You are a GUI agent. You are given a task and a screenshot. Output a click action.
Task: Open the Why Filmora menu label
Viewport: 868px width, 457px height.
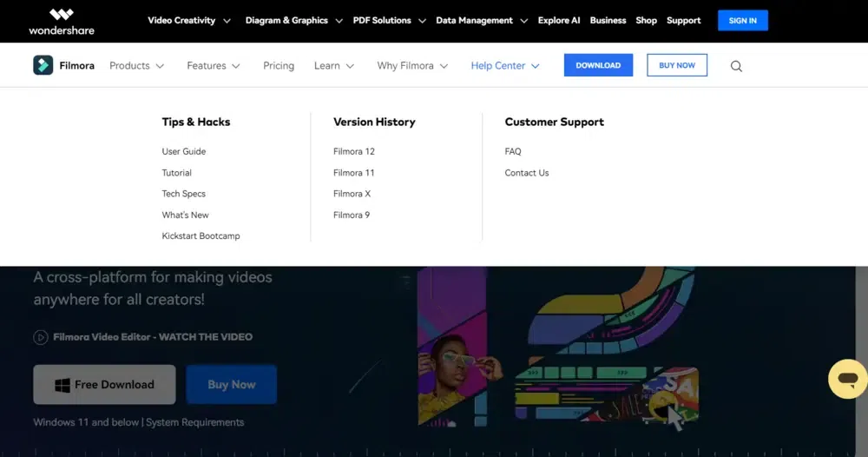click(x=405, y=65)
